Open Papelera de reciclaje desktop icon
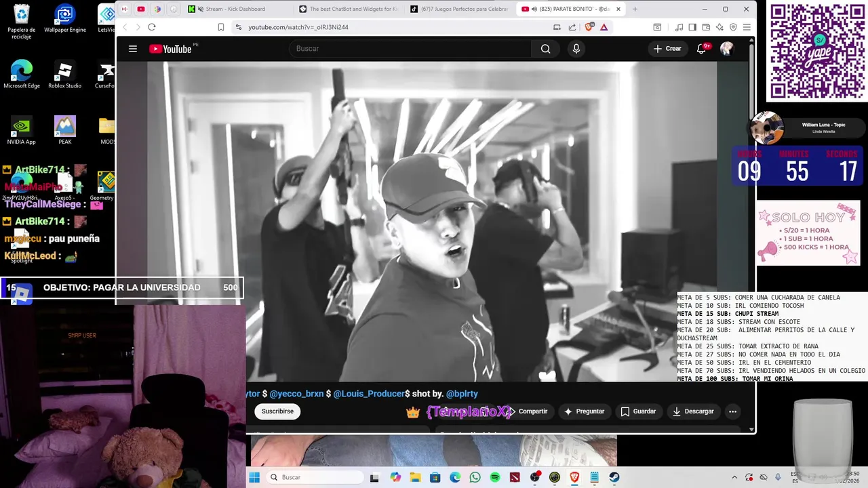This screenshot has width=868, height=488. point(22,22)
